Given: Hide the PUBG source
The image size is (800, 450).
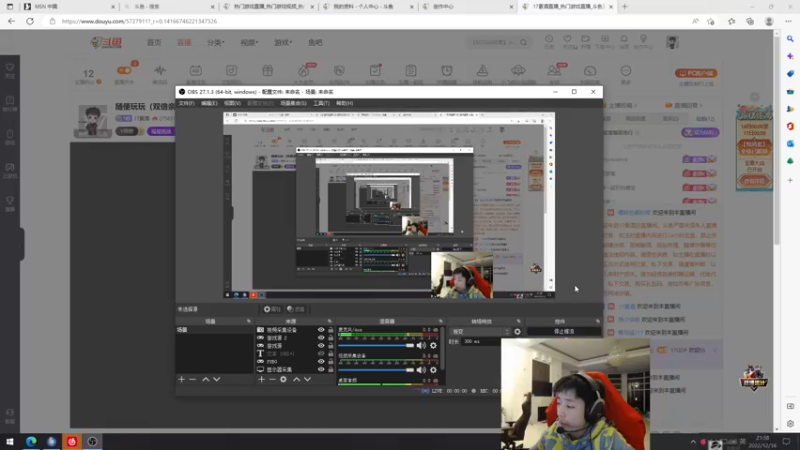Looking at the screenshot, I should pos(321,362).
